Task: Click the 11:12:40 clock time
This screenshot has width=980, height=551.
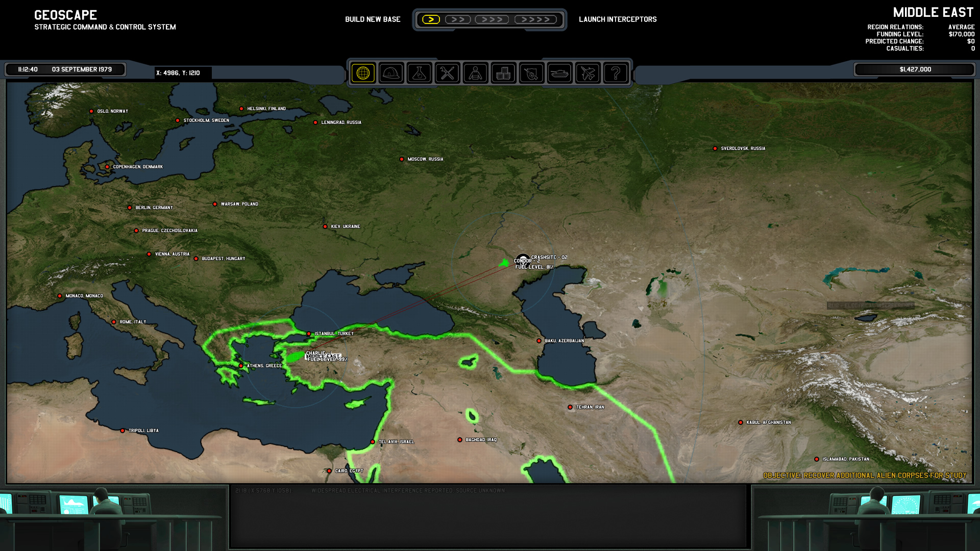Action: tap(28, 69)
